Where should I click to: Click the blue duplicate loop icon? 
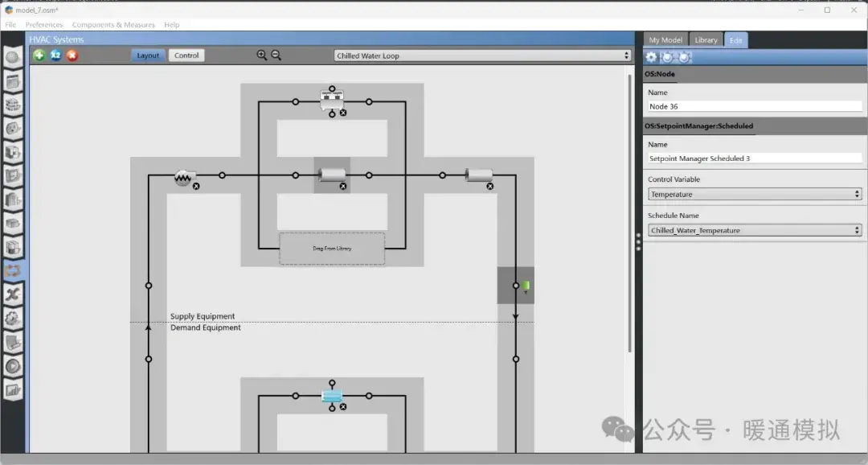pos(55,55)
